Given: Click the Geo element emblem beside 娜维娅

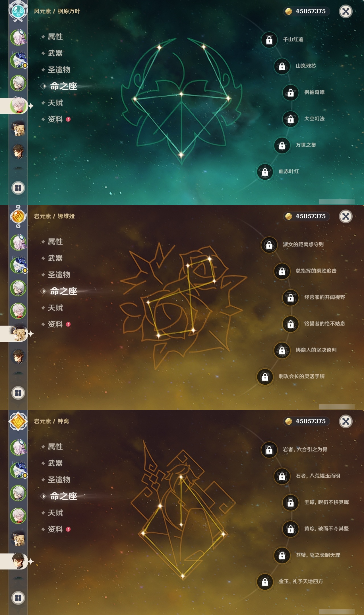Looking at the screenshot, I should pos(18,216).
